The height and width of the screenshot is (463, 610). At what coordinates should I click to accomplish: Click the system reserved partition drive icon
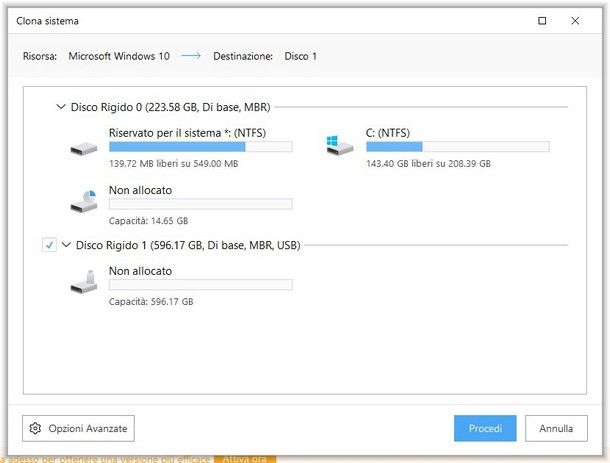click(x=84, y=149)
